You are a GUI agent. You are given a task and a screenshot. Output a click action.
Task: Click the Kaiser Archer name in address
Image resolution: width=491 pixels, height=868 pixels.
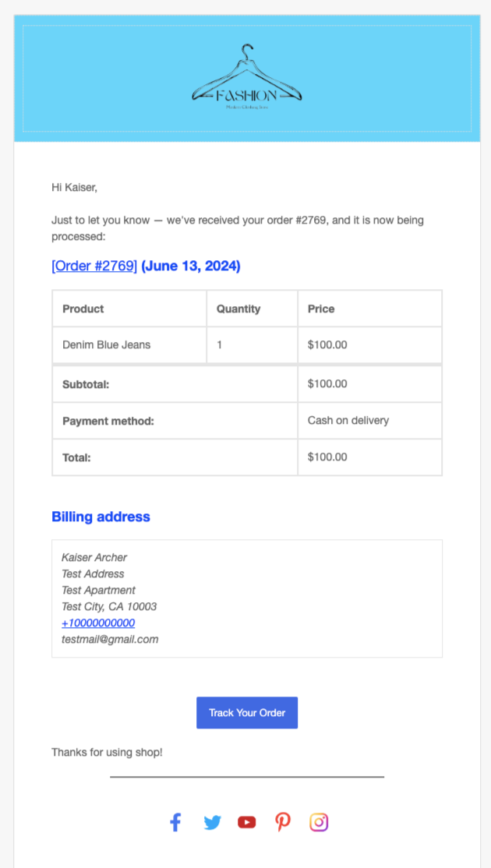point(94,557)
